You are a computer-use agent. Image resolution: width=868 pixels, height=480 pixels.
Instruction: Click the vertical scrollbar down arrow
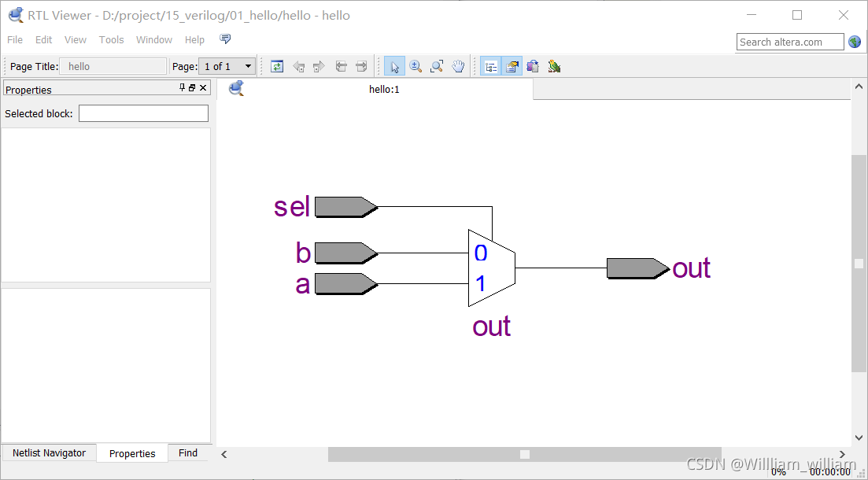point(859,438)
